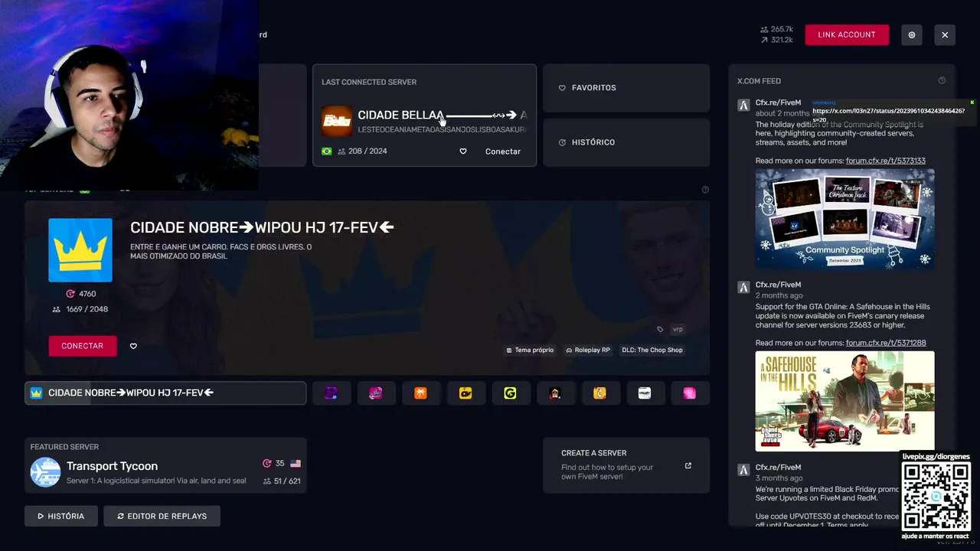Open the FAVORITOS section
Image resolution: width=980 pixels, height=551 pixels.
tap(626, 88)
